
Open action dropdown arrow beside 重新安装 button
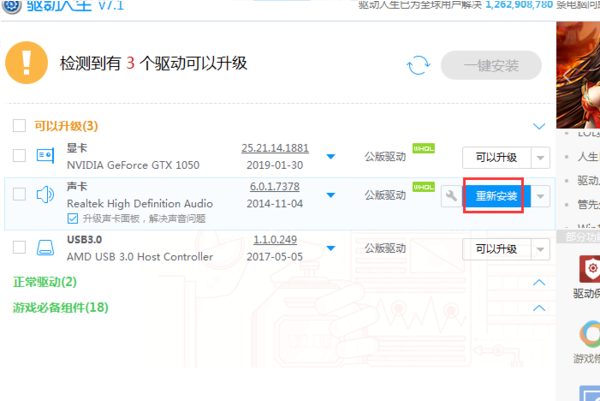click(540, 196)
